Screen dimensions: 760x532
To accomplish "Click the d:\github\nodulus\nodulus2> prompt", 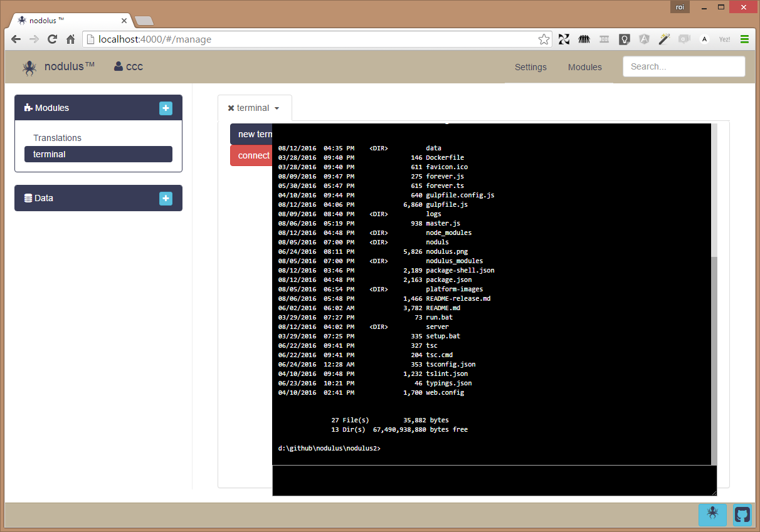I will coord(329,449).
